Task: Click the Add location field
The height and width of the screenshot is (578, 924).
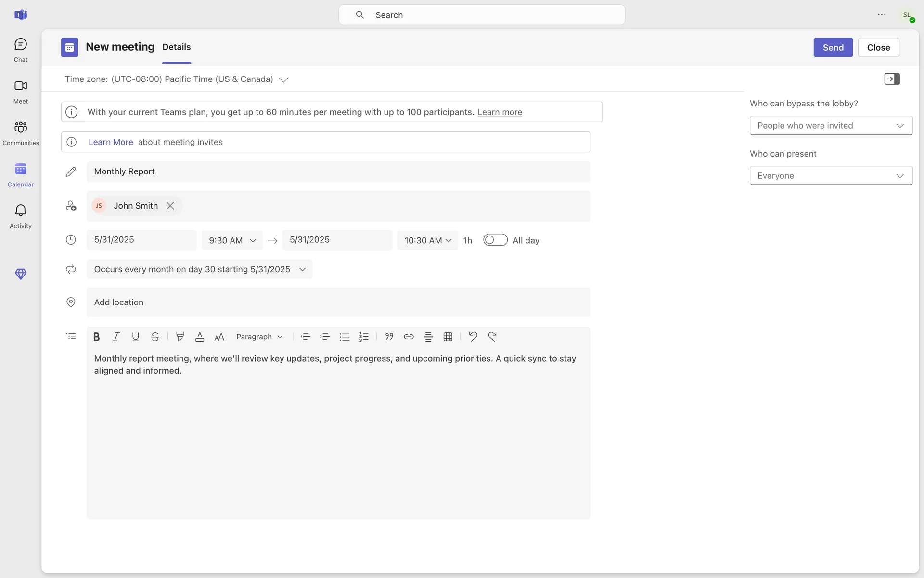Action: [338, 302]
